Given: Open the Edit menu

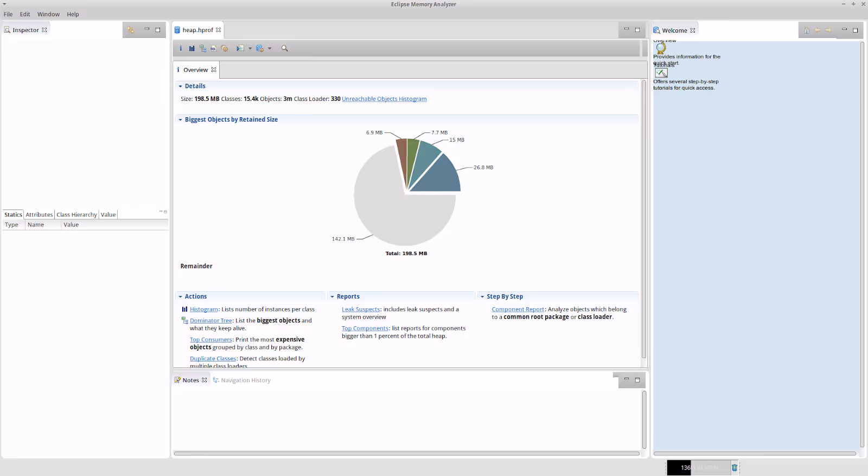Looking at the screenshot, I should pos(25,14).
